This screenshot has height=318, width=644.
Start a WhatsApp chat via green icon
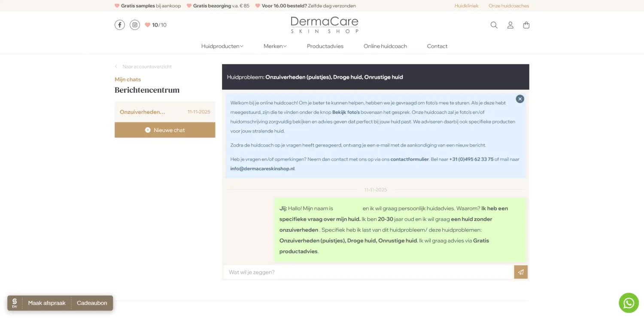(x=629, y=303)
